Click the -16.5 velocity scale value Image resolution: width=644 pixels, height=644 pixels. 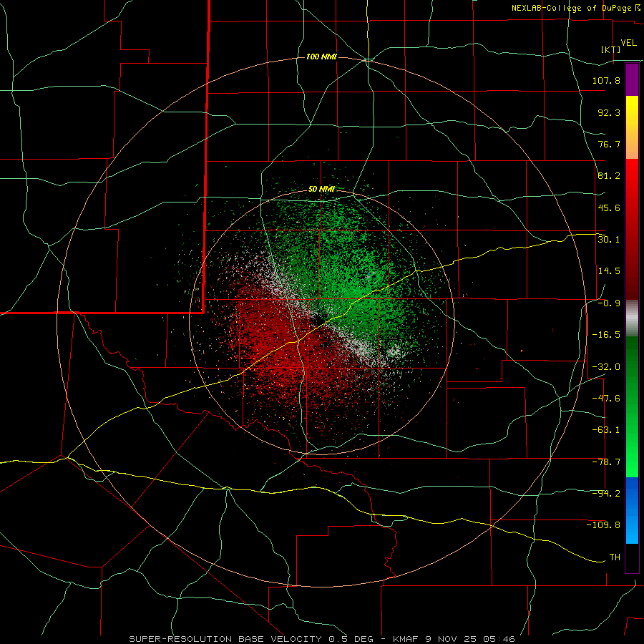(x=606, y=335)
